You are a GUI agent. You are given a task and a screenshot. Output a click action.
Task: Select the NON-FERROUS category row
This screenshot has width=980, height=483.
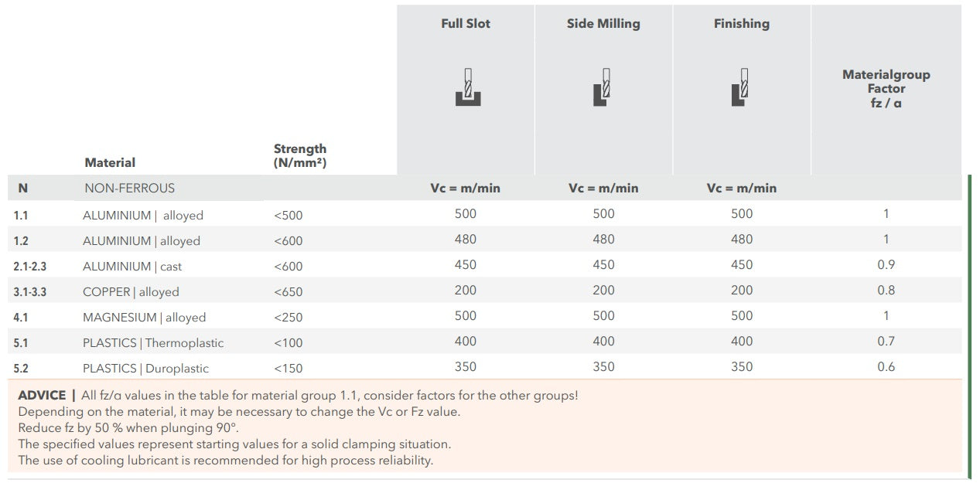pos(129,188)
